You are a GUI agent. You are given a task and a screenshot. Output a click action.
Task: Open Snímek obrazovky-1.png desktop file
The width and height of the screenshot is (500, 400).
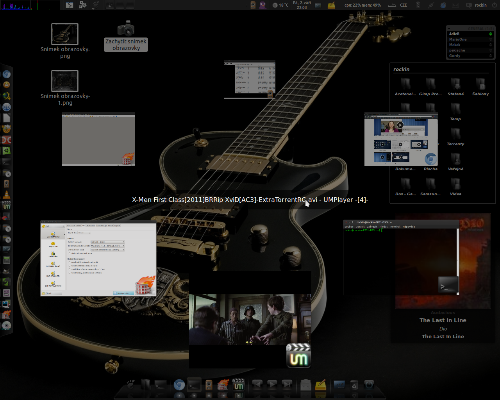pyautogui.click(x=65, y=88)
